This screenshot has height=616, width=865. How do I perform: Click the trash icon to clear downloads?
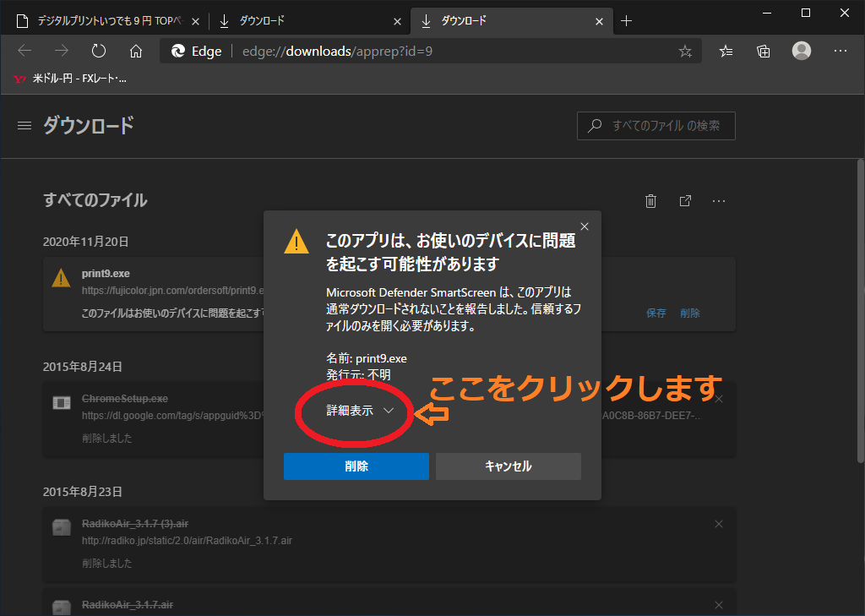pyautogui.click(x=650, y=201)
